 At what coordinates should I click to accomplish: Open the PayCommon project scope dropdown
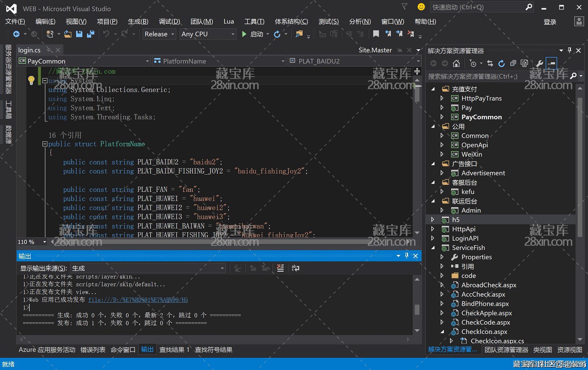[84, 61]
